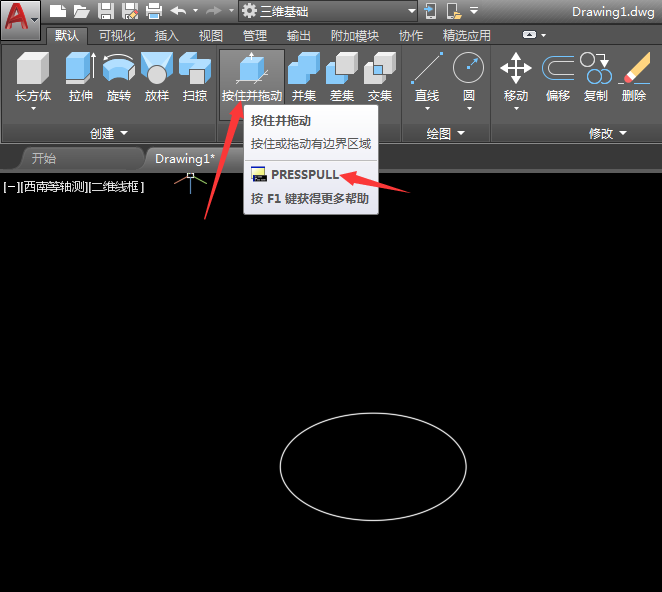Select the 扫掠 sweep tool
The image size is (662, 592).
(x=195, y=77)
